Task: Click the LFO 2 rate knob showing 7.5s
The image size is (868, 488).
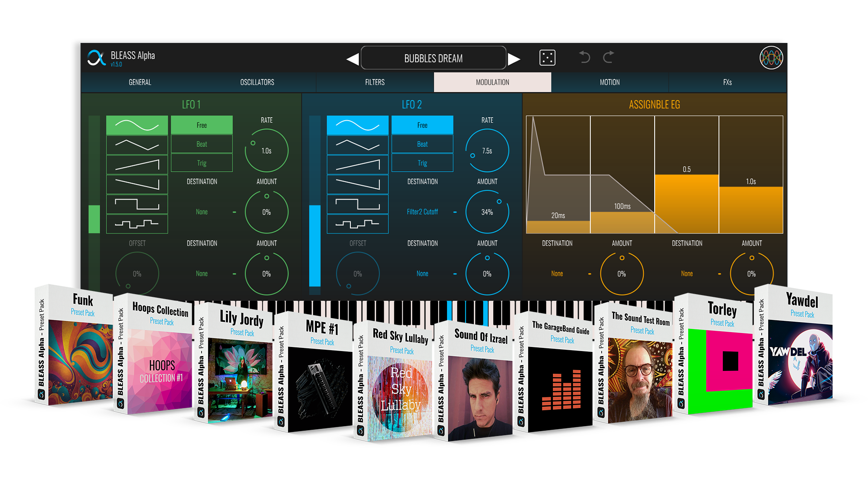Action: (487, 150)
